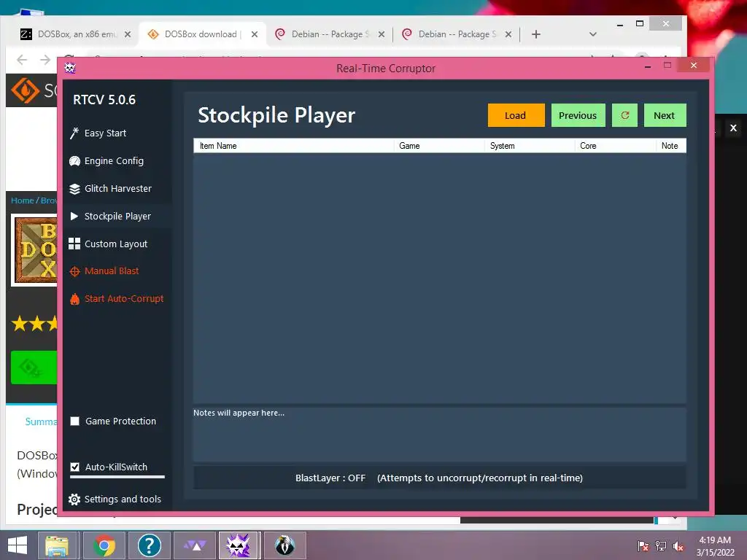Viewport: 747px width, 560px height.
Task: Close the first Debian Package tab
Action: (x=382, y=34)
